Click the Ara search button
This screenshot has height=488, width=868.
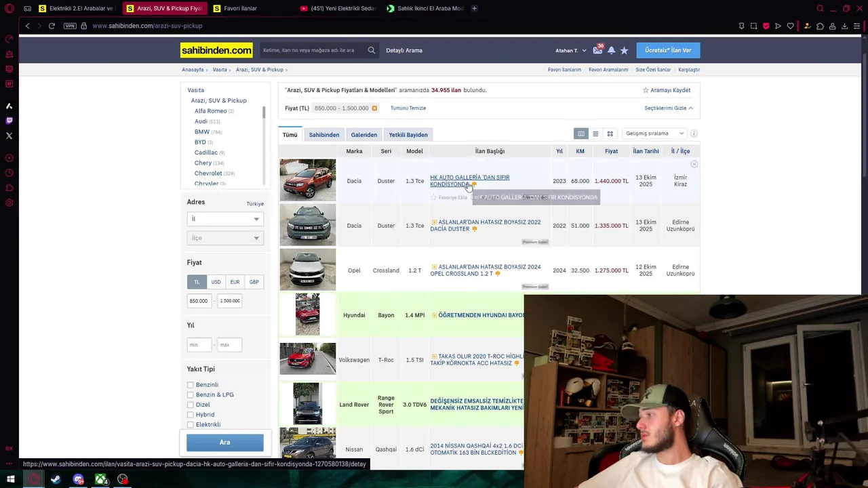click(x=225, y=443)
